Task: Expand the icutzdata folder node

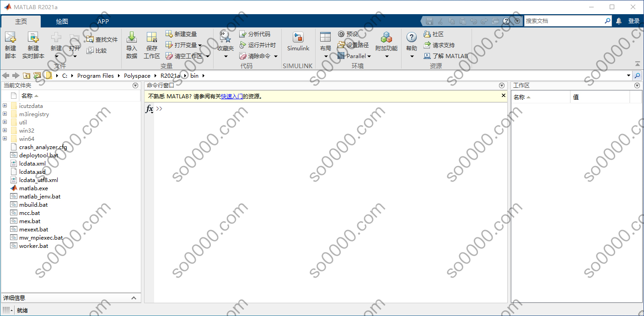Action: (5, 106)
